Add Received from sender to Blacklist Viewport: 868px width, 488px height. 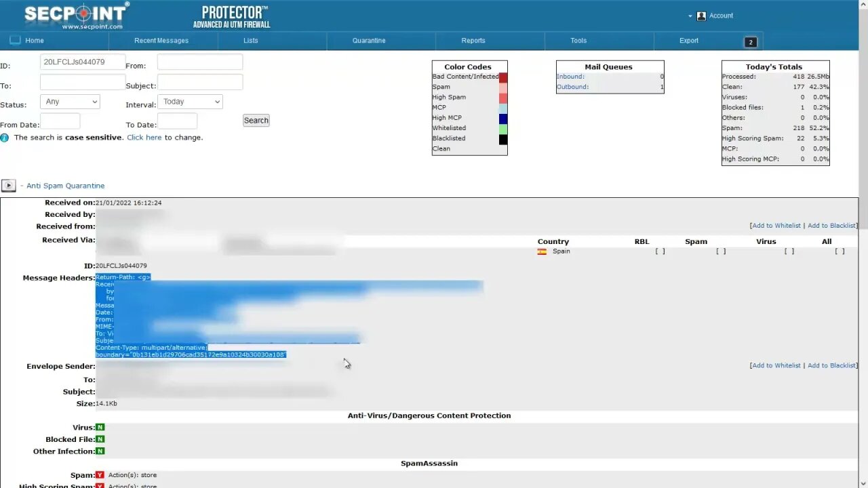point(831,226)
